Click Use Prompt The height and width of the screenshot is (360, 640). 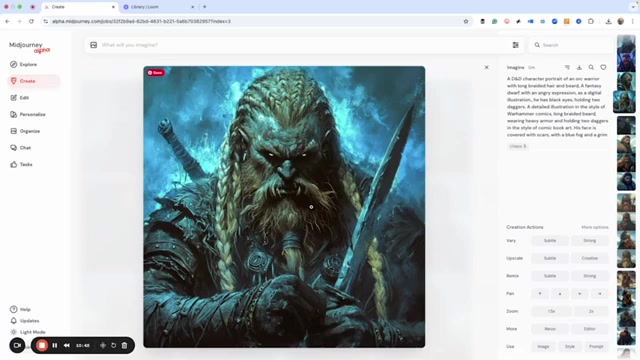pyautogui.click(x=596, y=347)
